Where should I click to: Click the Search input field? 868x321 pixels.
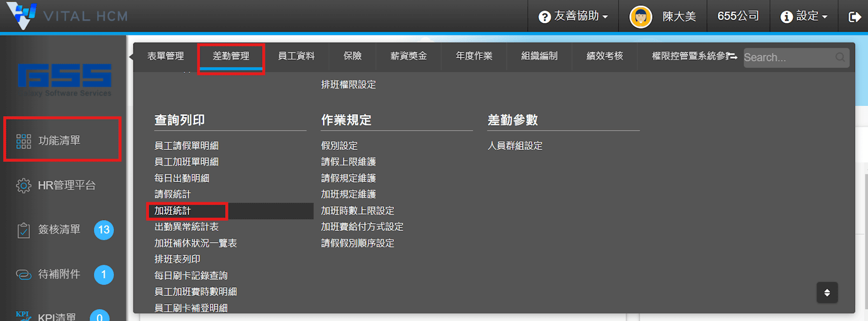coord(787,58)
